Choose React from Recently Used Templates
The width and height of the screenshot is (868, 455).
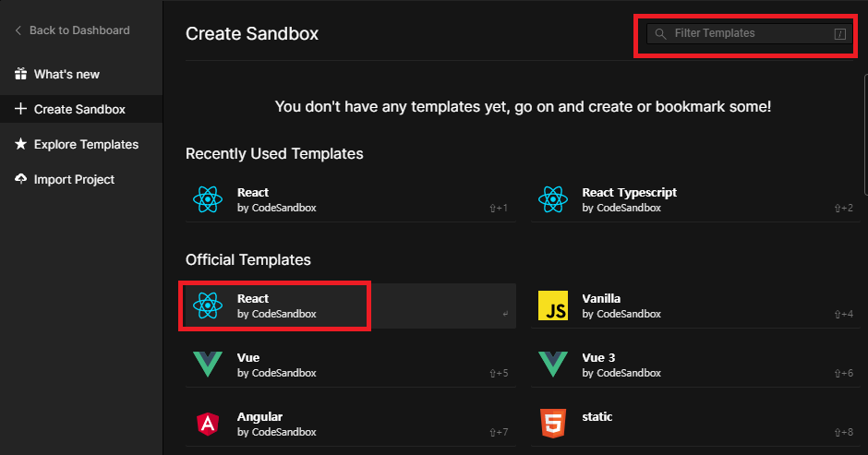pos(351,200)
